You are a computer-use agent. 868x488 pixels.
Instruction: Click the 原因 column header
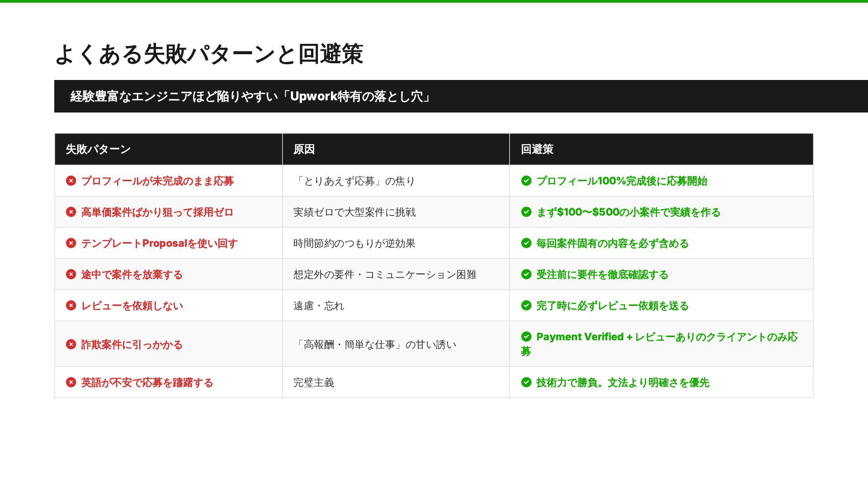(304, 149)
